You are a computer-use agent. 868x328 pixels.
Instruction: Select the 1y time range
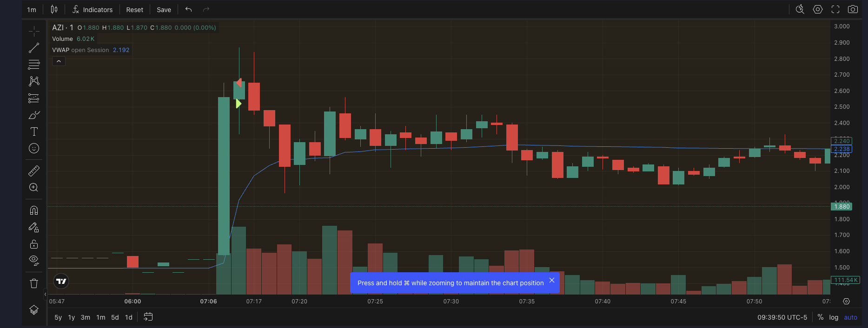coord(72,317)
